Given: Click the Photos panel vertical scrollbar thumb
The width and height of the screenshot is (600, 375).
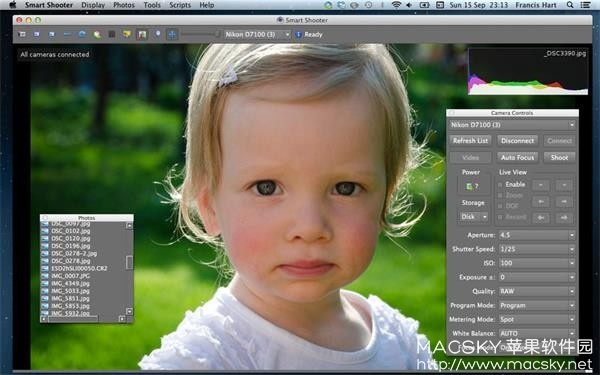Looking at the screenshot, I should [129, 262].
